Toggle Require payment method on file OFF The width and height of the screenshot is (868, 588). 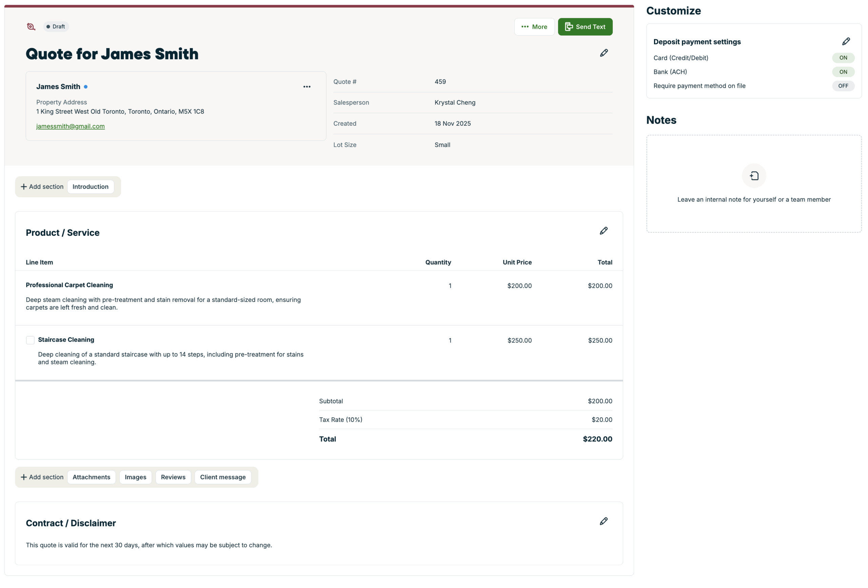click(x=843, y=86)
